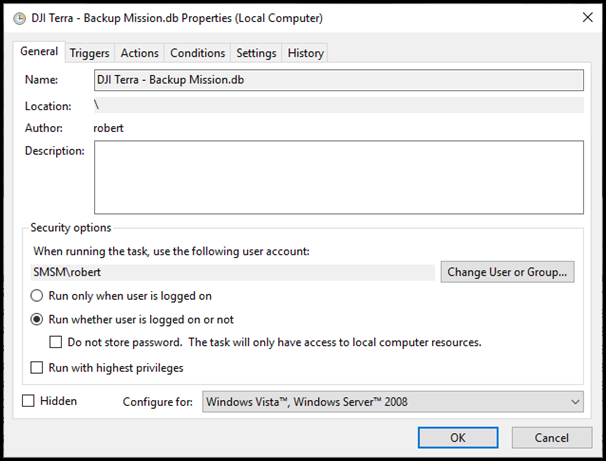Open the Actions tab
Screen dimensions: 606x461
tap(140, 53)
